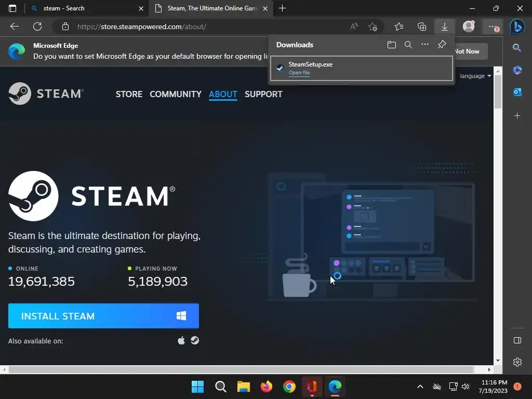Click the Open file link for SteamSetup.exe
The width and height of the screenshot is (532, 399).
coord(299,73)
